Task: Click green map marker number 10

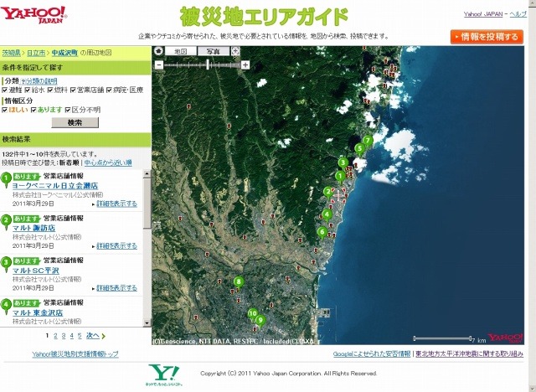Action: [x=253, y=314]
